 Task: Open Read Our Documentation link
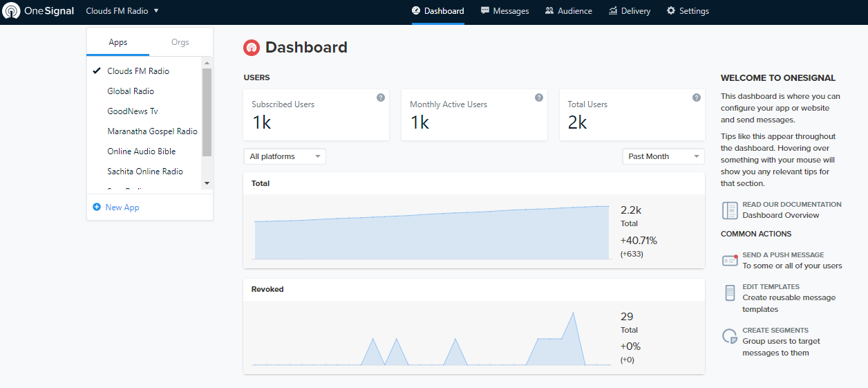click(792, 205)
